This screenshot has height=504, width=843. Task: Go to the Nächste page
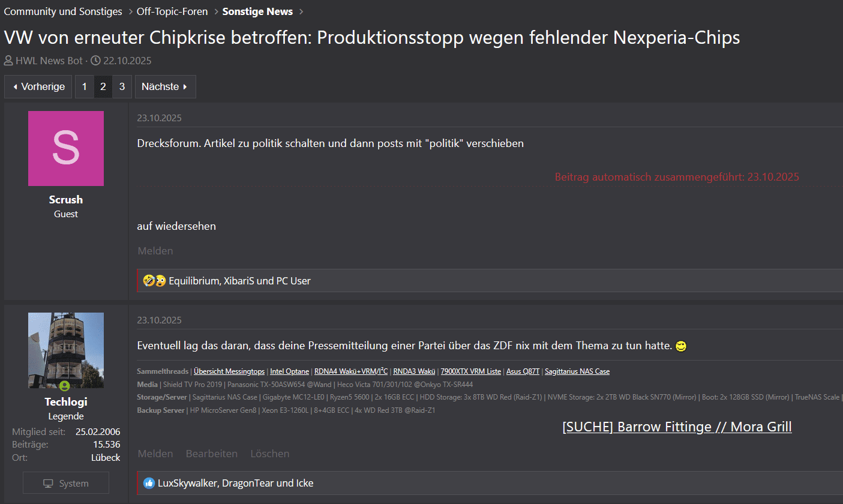click(165, 86)
